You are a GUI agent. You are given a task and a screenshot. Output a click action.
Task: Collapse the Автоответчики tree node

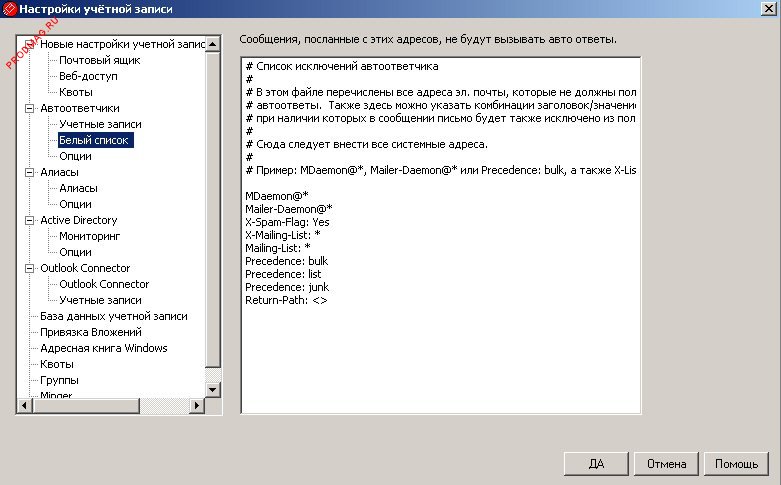point(29,108)
